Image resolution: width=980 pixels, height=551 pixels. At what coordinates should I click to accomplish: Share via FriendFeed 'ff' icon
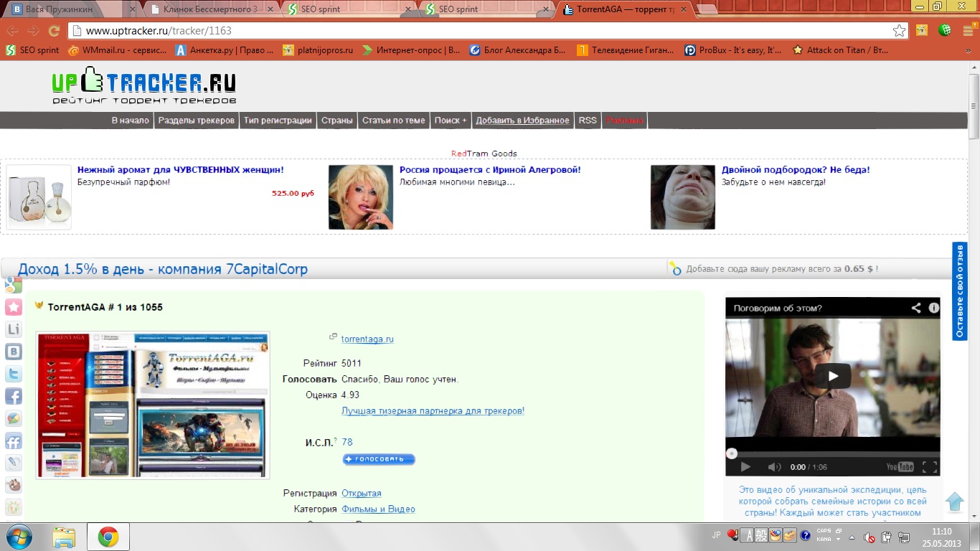pyautogui.click(x=13, y=441)
